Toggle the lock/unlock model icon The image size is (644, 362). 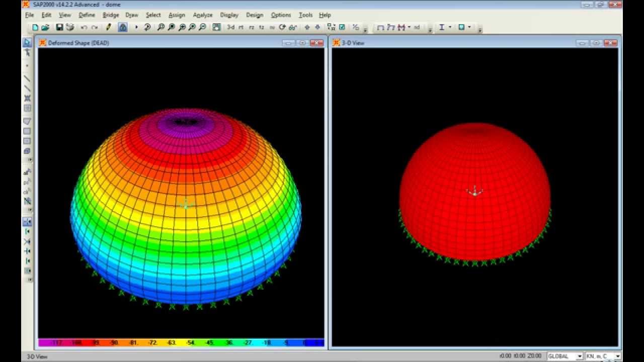(x=123, y=28)
